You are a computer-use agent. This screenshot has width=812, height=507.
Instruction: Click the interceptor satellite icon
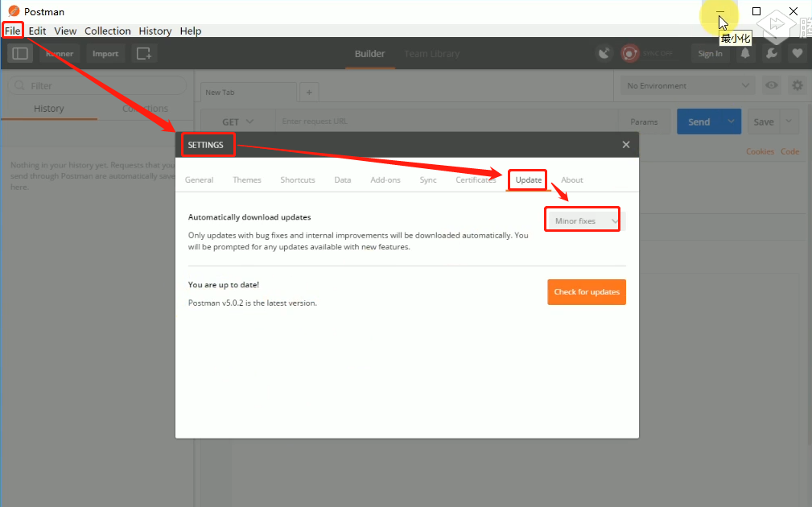(x=604, y=53)
